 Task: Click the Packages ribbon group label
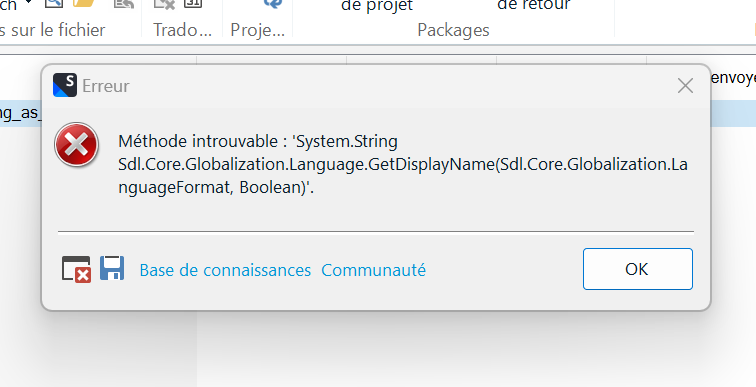click(x=453, y=30)
